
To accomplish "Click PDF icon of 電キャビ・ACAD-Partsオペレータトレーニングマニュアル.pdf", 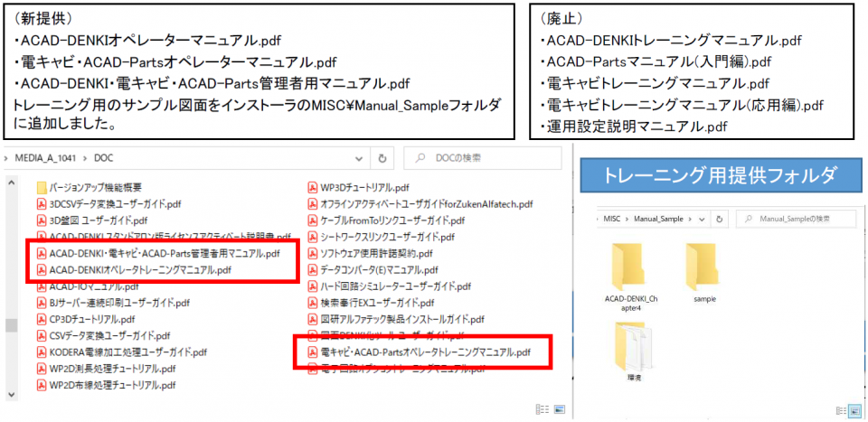I will tap(312, 352).
